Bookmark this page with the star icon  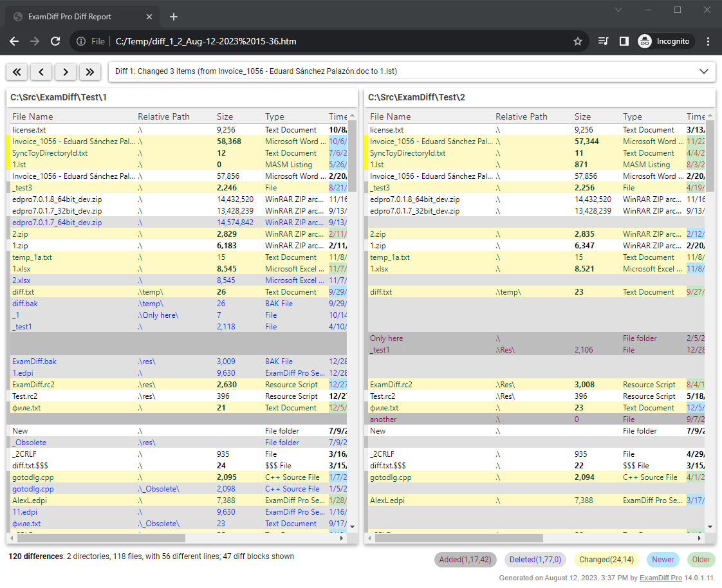pyautogui.click(x=577, y=41)
